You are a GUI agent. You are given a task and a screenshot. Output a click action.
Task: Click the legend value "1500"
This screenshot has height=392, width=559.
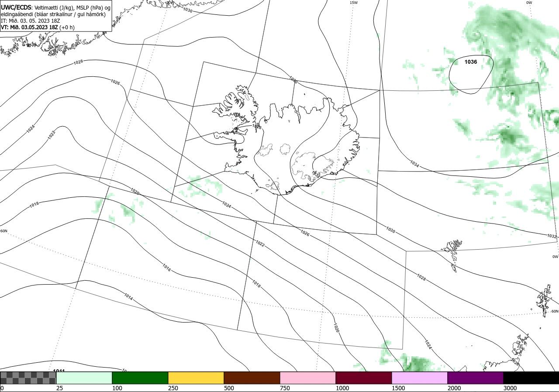398,388
